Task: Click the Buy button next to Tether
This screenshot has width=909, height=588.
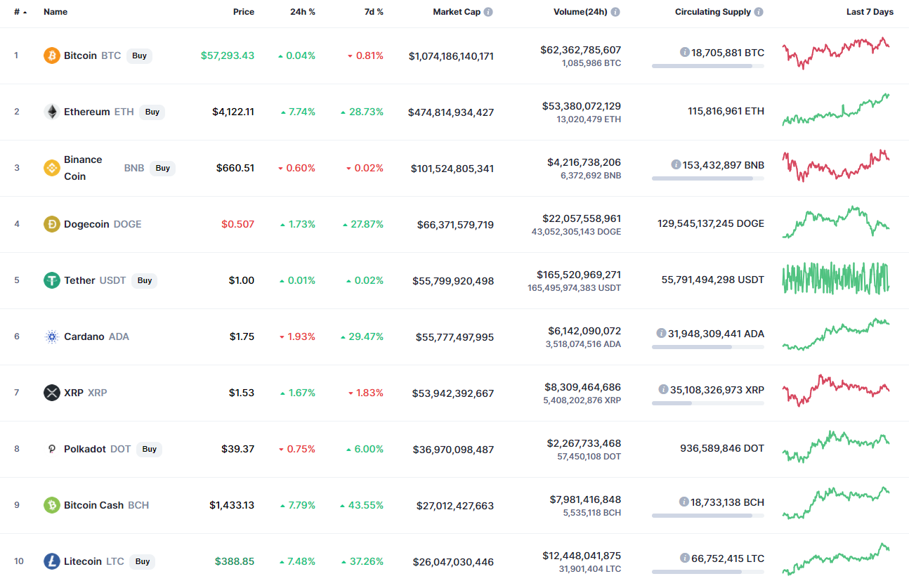Action: coord(145,280)
